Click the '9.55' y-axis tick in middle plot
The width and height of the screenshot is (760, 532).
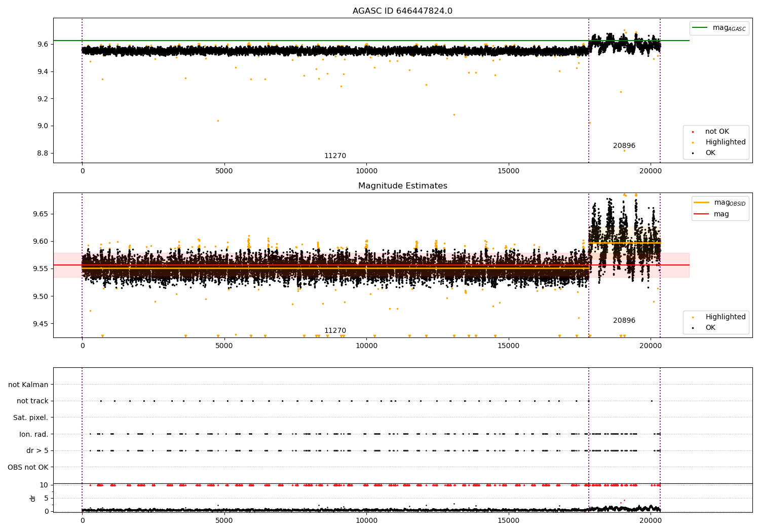pos(41,269)
